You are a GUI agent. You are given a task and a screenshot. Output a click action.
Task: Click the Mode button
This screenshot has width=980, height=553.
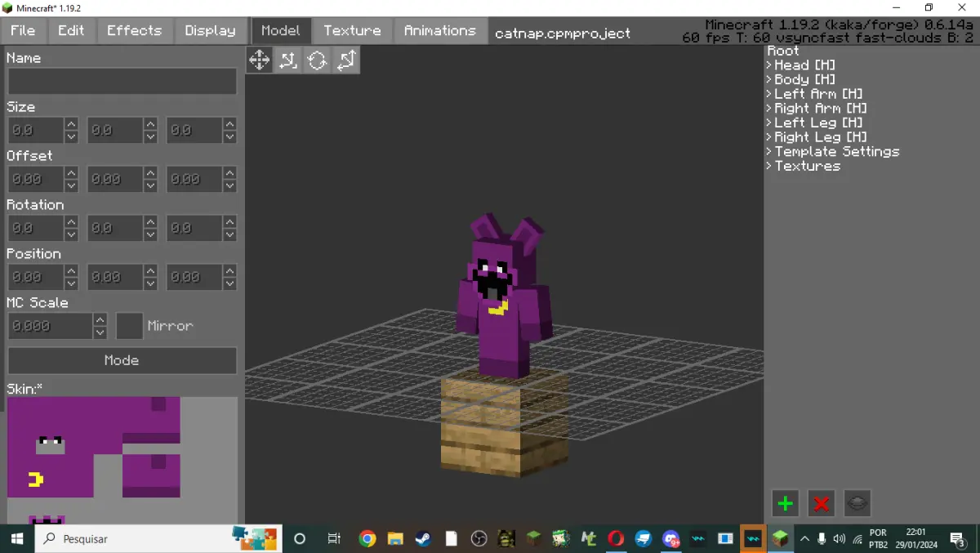(122, 360)
